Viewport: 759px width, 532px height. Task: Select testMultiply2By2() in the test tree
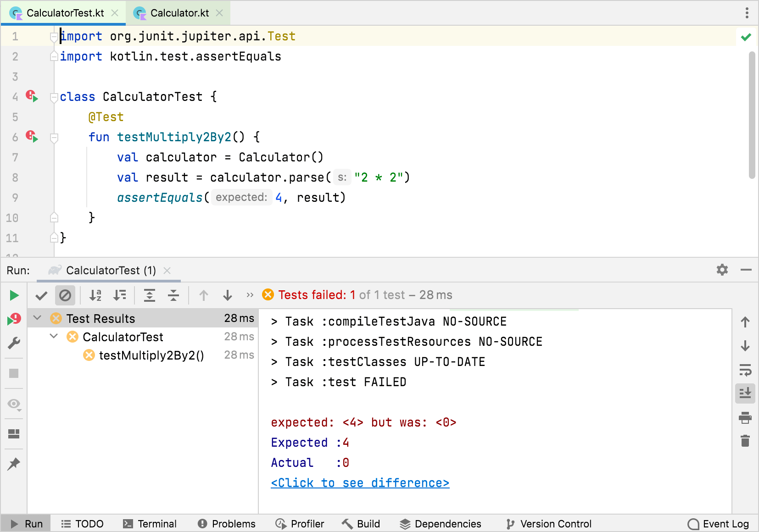[x=151, y=355]
